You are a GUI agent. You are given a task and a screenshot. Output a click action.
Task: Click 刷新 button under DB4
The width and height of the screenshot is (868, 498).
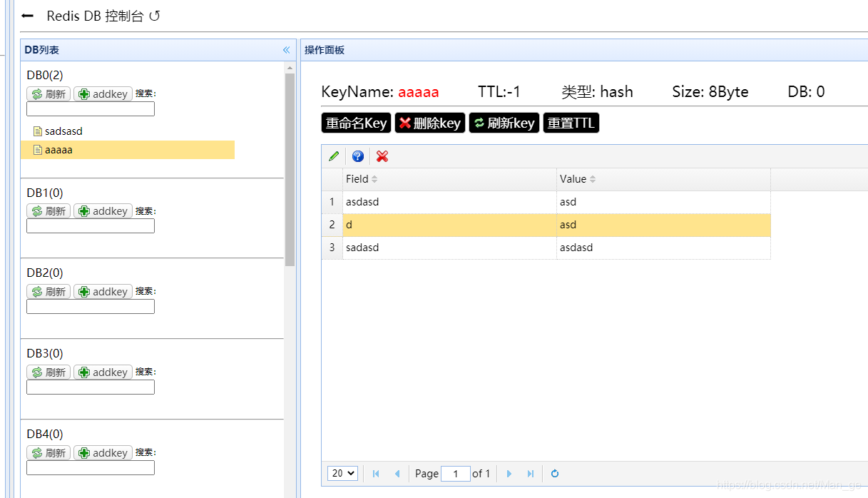click(48, 453)
